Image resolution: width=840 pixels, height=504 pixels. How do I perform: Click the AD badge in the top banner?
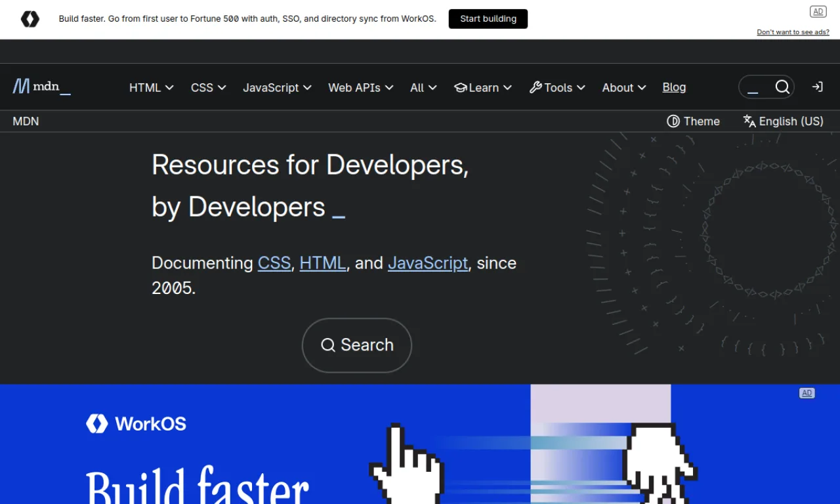coord(818,12)
